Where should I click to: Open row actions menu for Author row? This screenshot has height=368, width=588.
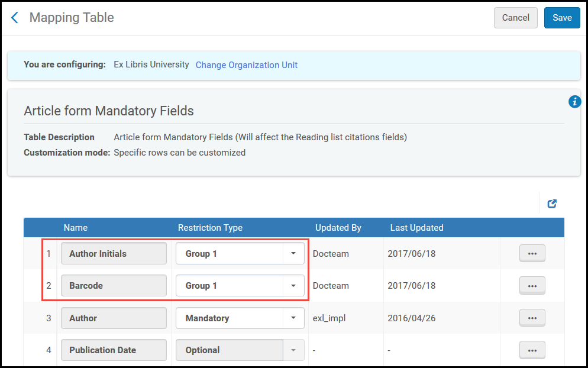(x=532, y=318)
